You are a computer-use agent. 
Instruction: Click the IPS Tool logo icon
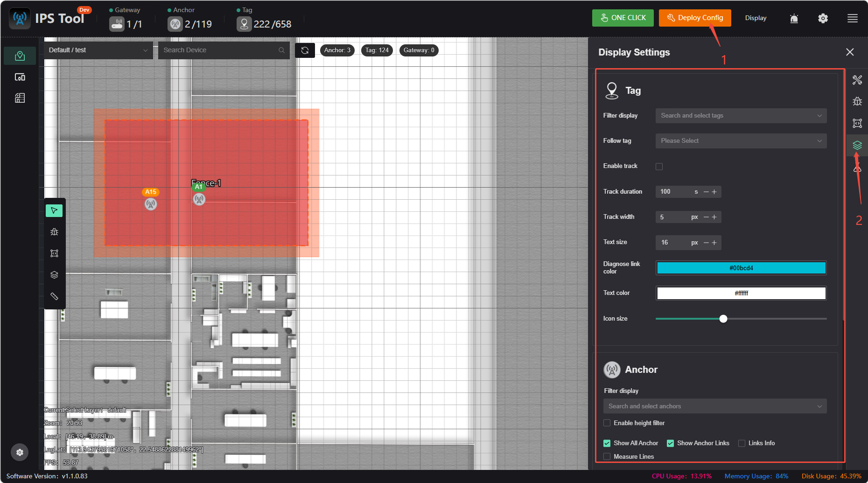pos(20,19)
